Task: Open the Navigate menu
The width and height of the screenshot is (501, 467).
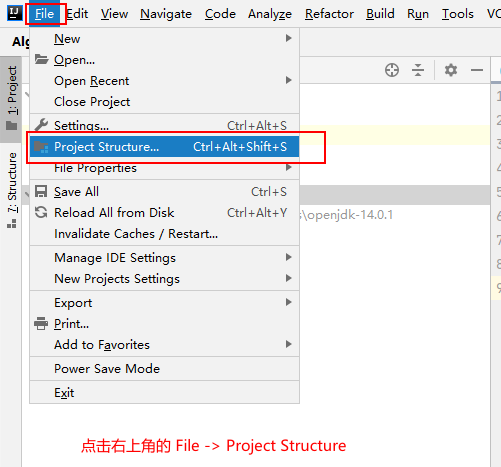Action: point(166,14)
